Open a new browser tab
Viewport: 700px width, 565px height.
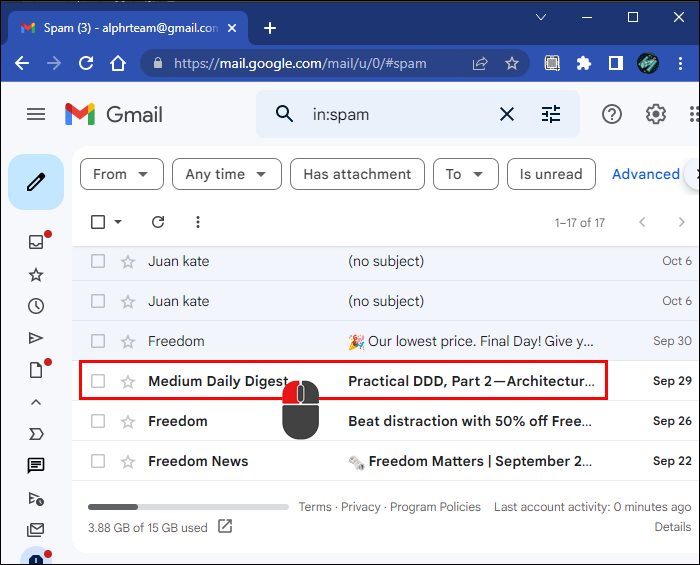point(269,28)
